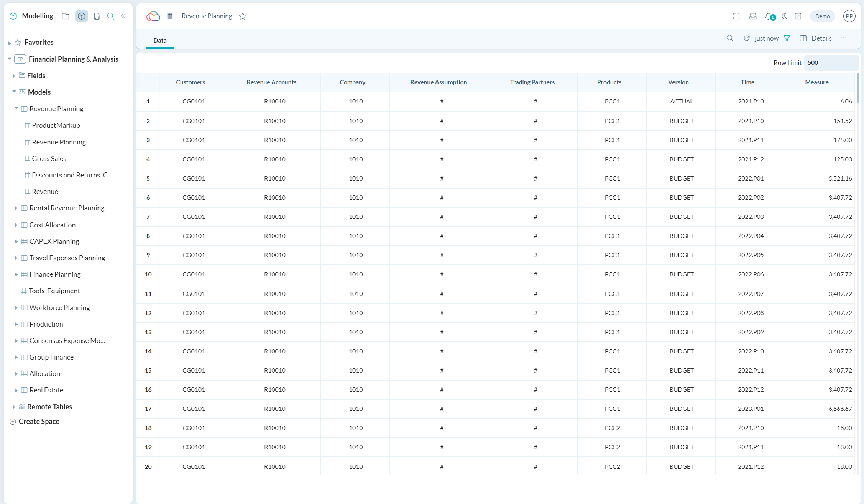
Task: Expand the Remote Tables section
Action: click(14, 407)
